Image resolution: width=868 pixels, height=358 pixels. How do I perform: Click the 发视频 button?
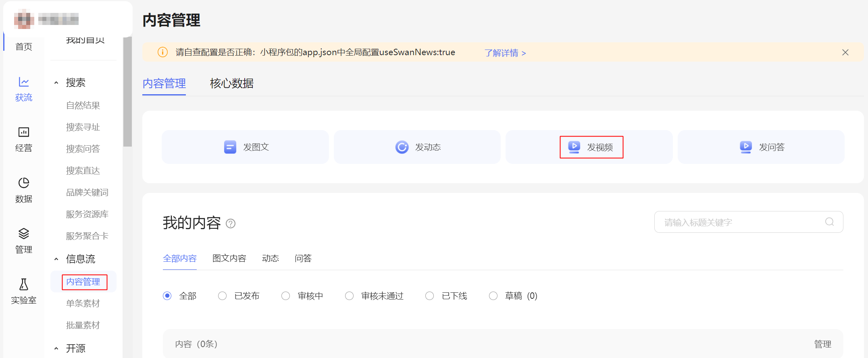click(589, 147)
